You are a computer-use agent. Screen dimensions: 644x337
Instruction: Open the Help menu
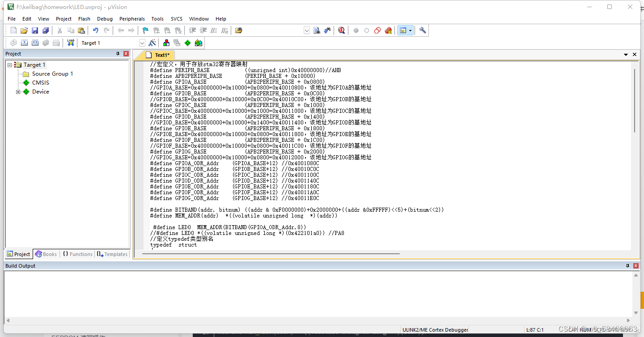point(221,19)
